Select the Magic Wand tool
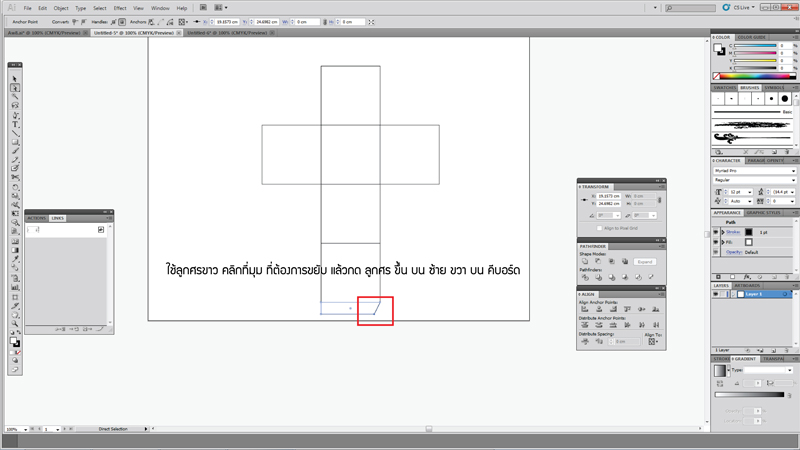 15,96
